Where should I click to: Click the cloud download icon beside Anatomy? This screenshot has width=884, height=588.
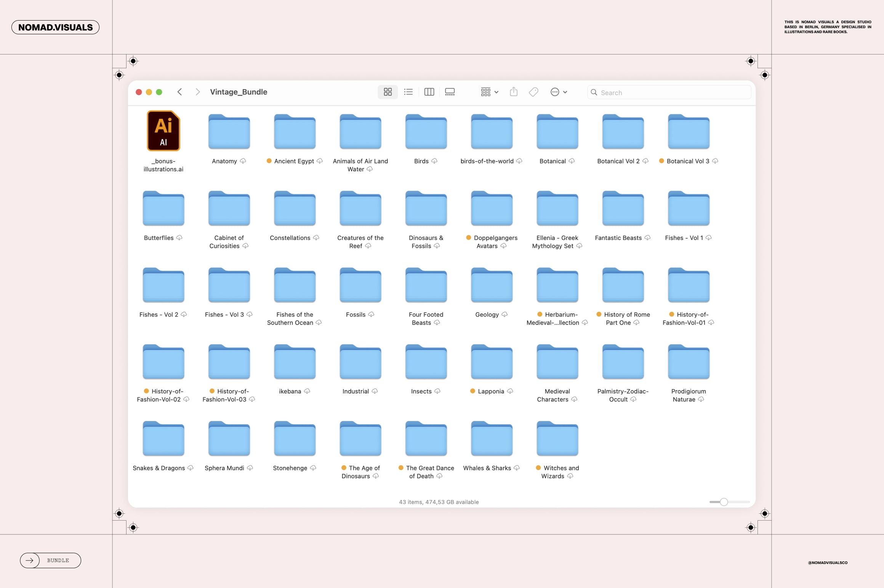pyautogui.click(x=243, y=161)
